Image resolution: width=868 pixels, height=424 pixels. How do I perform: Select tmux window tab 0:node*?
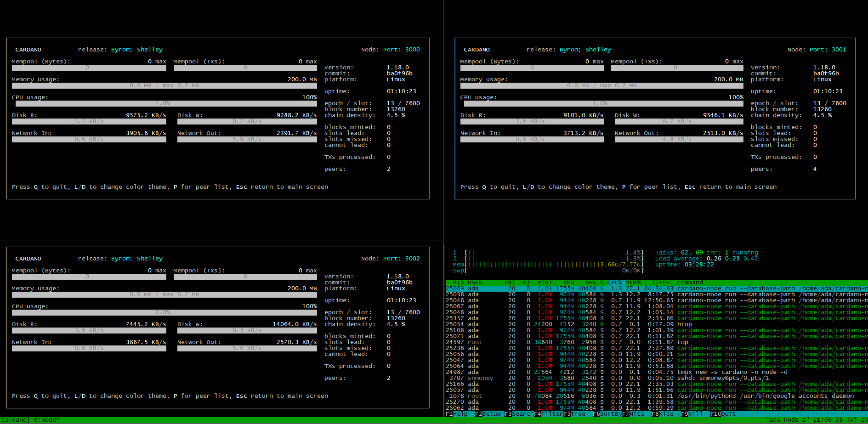pyautogui.click(x=47, y=420)
